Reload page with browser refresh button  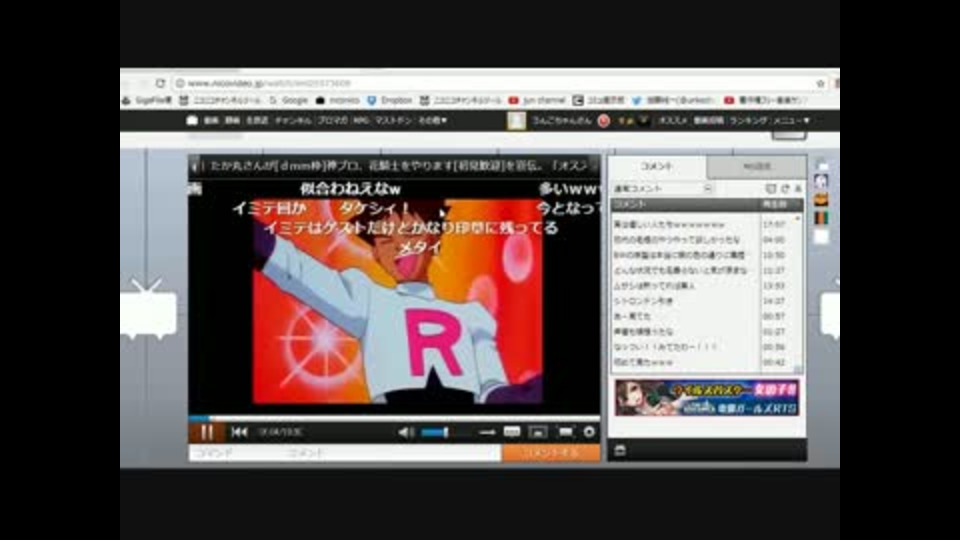click(x=160, y=83)
